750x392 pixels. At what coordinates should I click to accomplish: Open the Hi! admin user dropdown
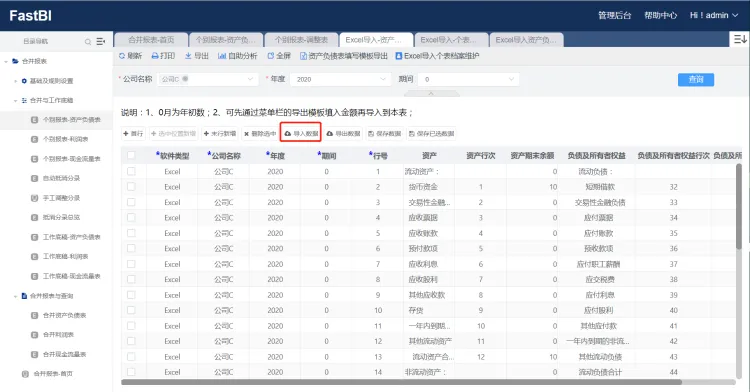tap(714, 15)
